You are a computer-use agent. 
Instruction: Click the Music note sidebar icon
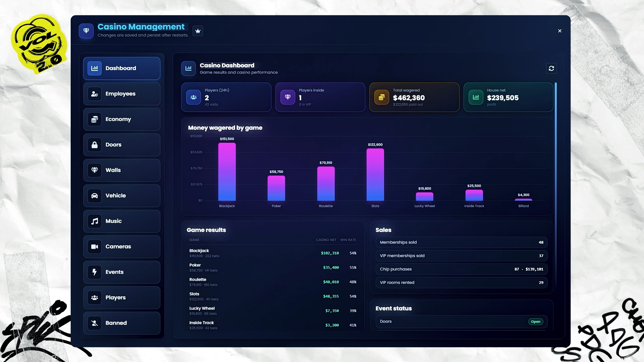(95, 221)
